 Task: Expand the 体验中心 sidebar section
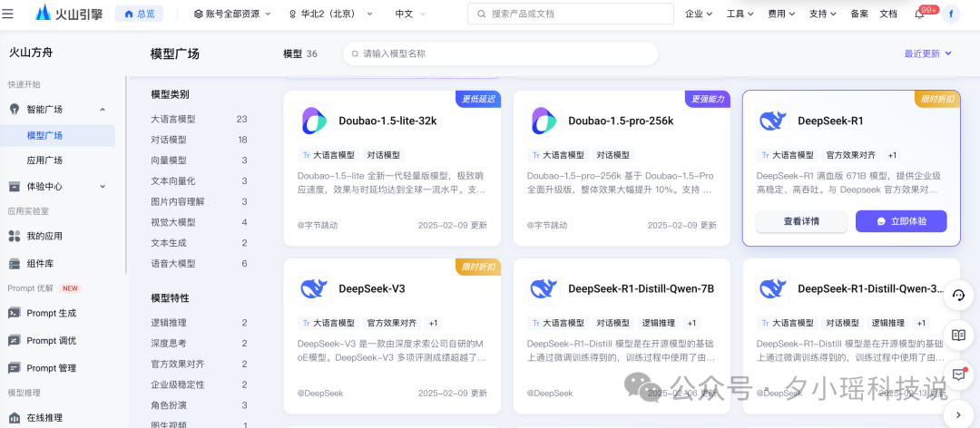(x=103, y=186)
